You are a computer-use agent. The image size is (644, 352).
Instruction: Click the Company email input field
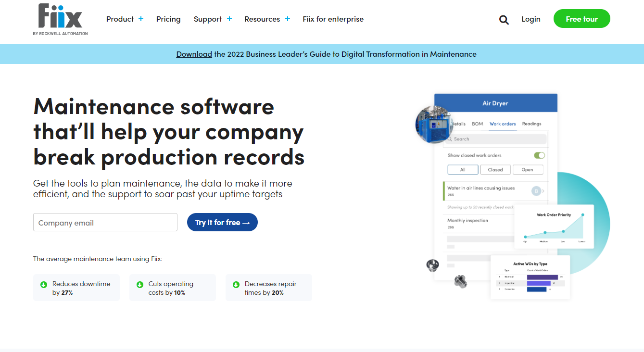(105, 222)
